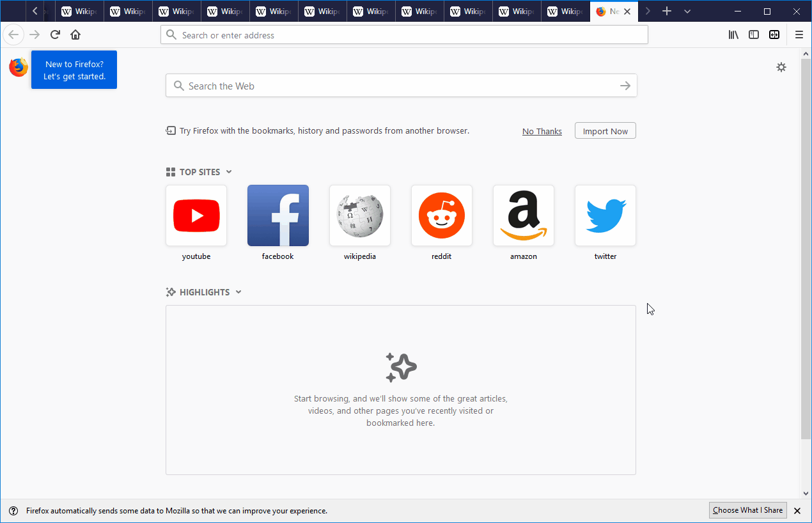
Task: Submit search with the arrow in Search the Web
Action: coord(625,86)
